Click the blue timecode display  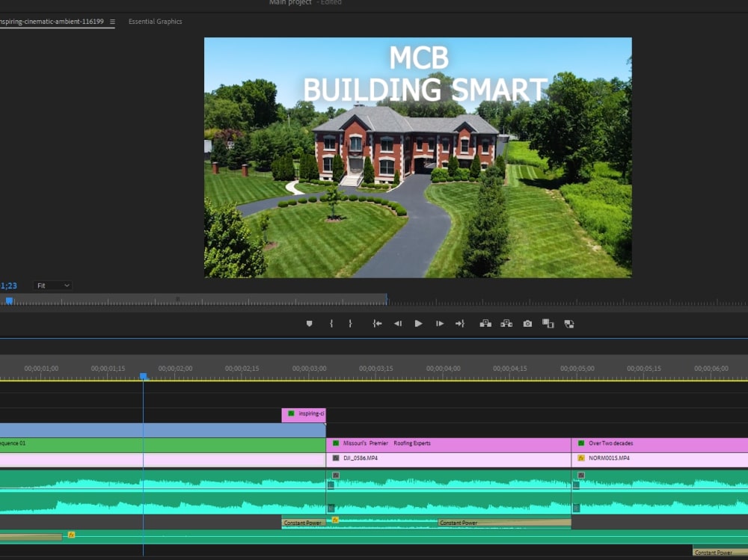click(8, 286)
